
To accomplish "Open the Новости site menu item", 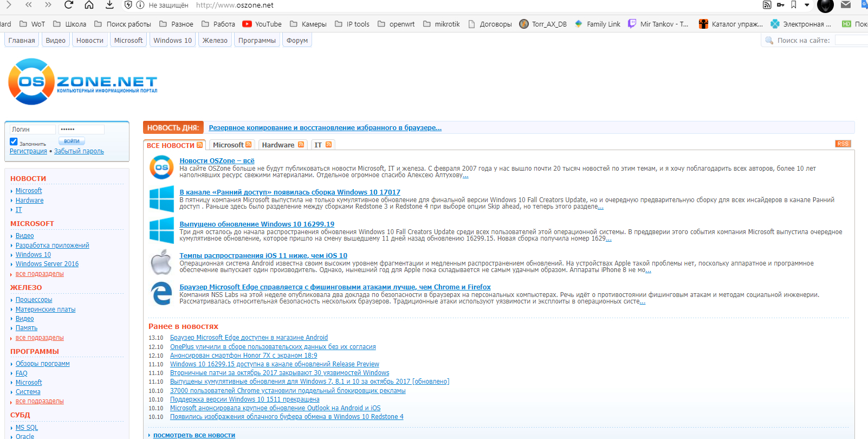I will coord(90,40).
